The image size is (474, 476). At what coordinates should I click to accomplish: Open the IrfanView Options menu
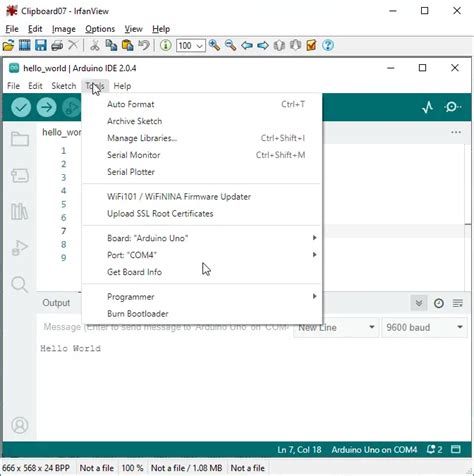pyautogui.click(x=100, y=29)
